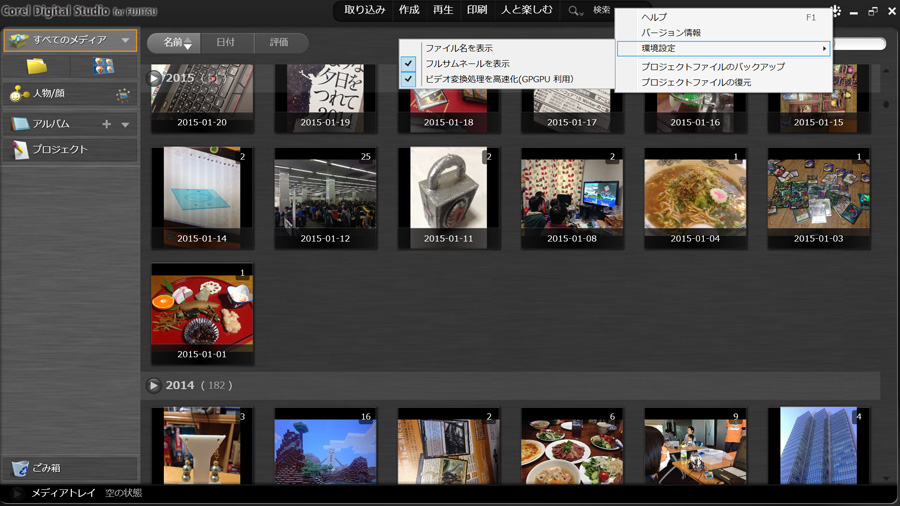Click the face recognition icon beside 人物/顔
The height and width of the screenshot is (506, 900).
coord(122,95)
